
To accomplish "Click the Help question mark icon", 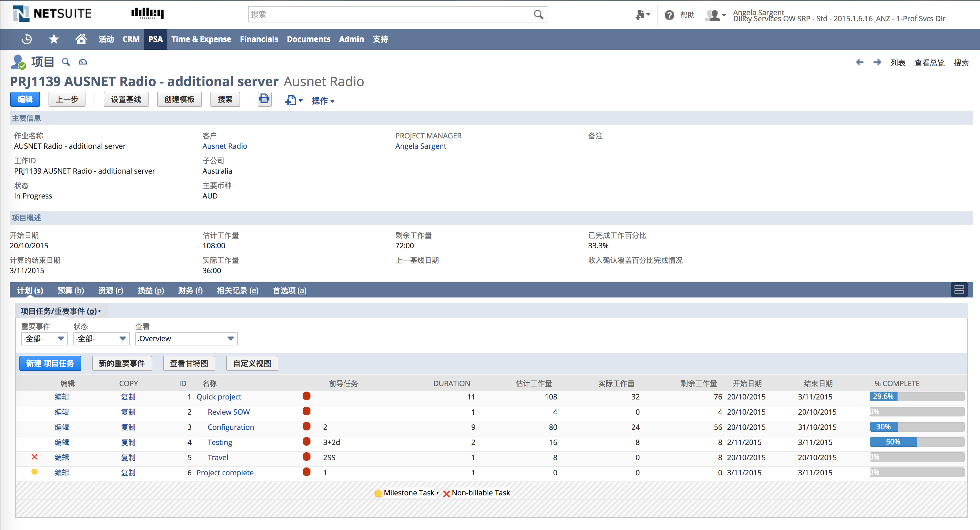I will [669, 15].
